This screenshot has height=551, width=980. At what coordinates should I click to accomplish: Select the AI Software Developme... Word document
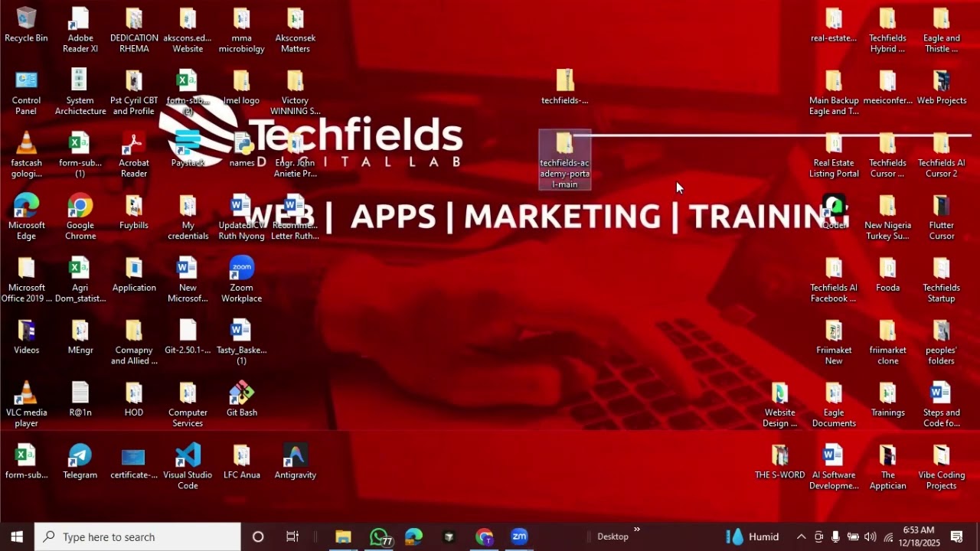click(834, 467)
